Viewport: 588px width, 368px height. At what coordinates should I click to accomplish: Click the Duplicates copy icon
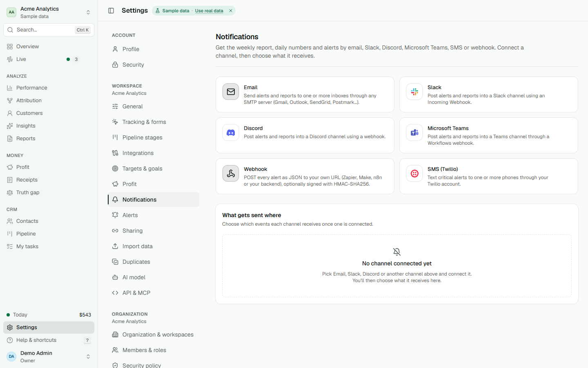click(115, 262)
